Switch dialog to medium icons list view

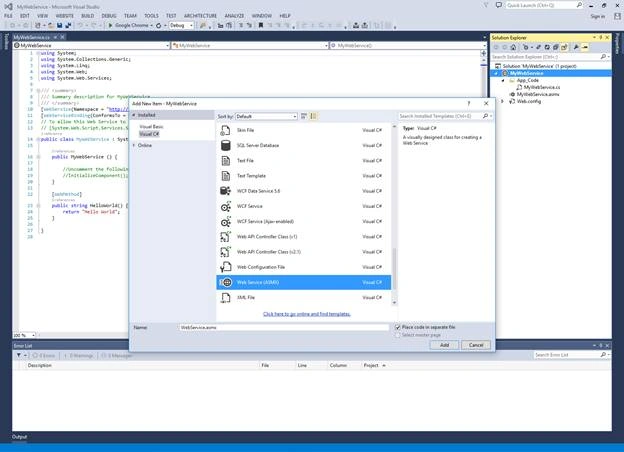coord(313,116)
